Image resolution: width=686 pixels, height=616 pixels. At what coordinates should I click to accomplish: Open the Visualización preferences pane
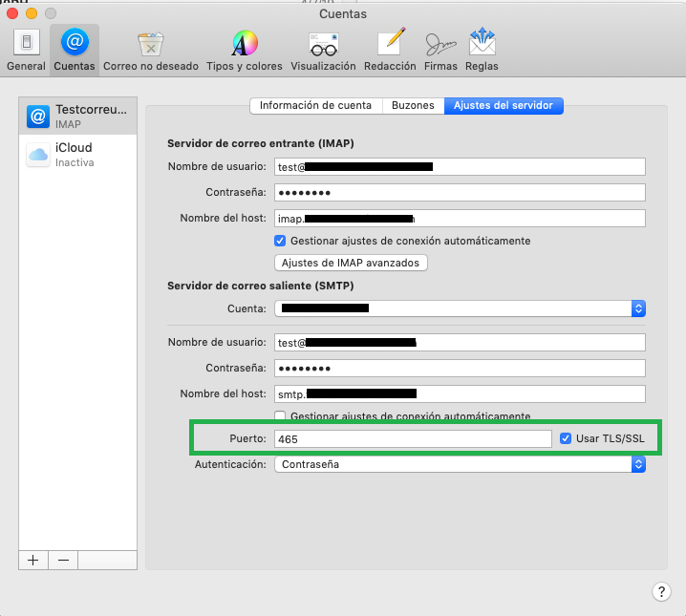(x=323, y=50)
